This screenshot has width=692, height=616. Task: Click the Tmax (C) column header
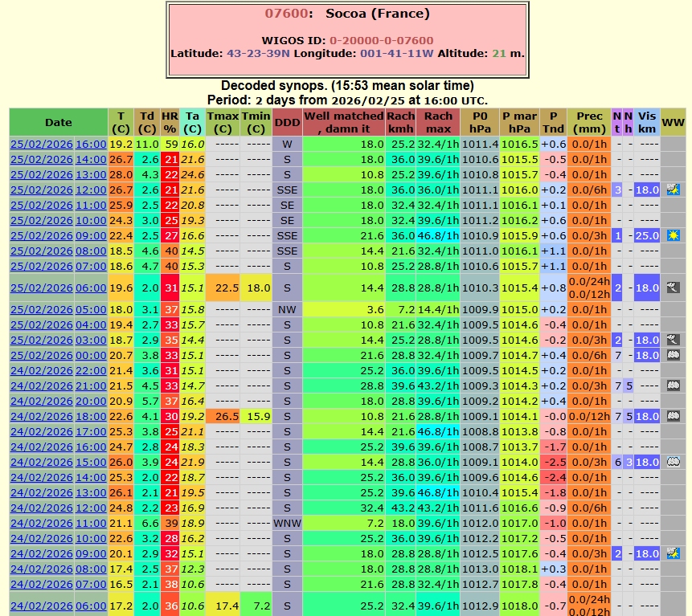click(223, 122)
